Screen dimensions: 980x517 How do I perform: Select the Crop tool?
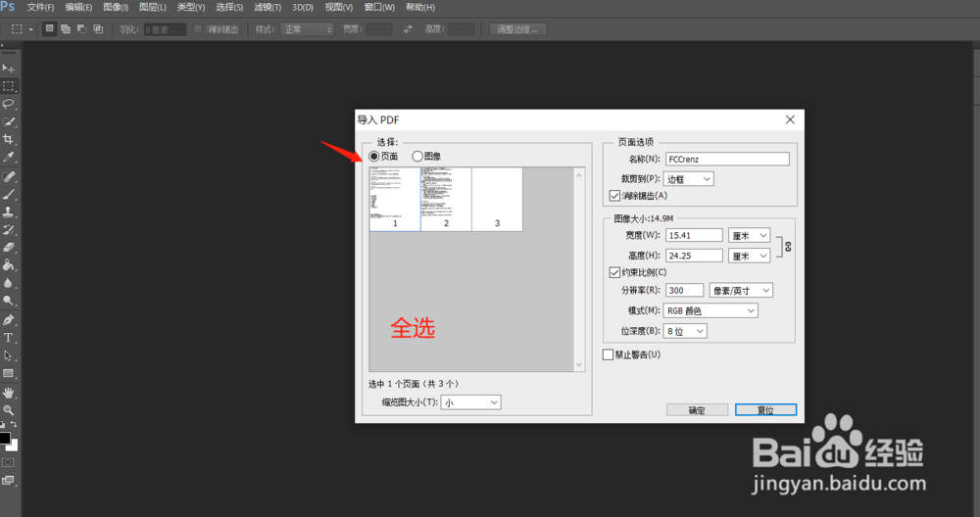[8, 139]
